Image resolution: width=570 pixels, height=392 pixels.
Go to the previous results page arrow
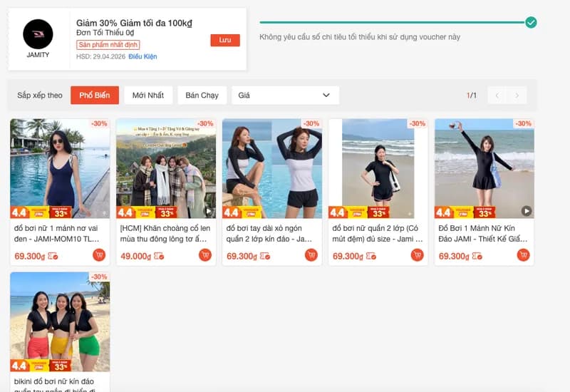(497, 96)
